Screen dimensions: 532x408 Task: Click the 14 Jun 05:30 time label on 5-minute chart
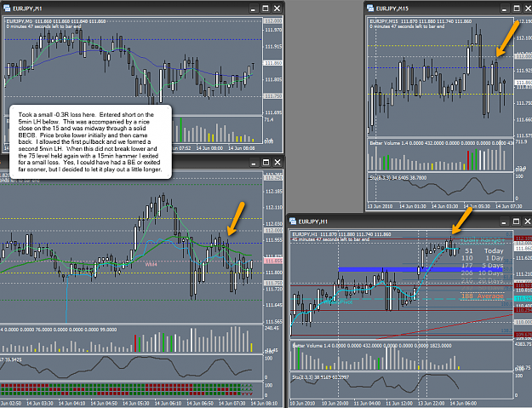pyautogui.click(x=135, y=403)
